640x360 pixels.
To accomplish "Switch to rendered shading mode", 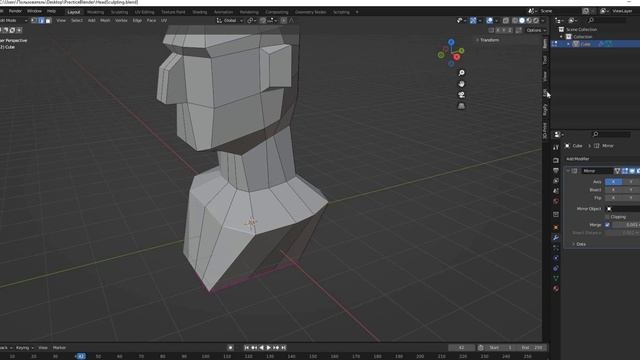I will coord(536,20).
